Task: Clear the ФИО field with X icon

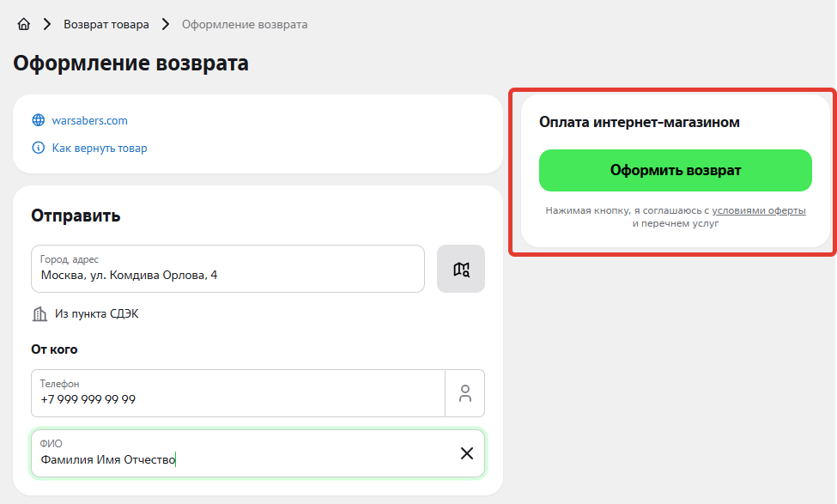Action: point(466,453)
